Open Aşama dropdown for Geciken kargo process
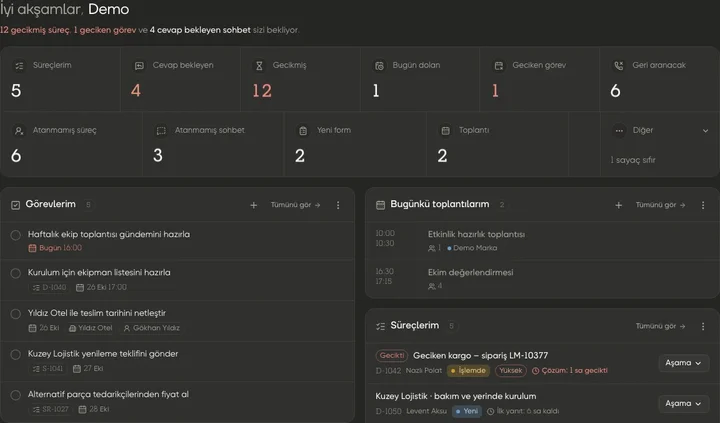This screenshot has height=423, width=720. click(x=683, y=363)
